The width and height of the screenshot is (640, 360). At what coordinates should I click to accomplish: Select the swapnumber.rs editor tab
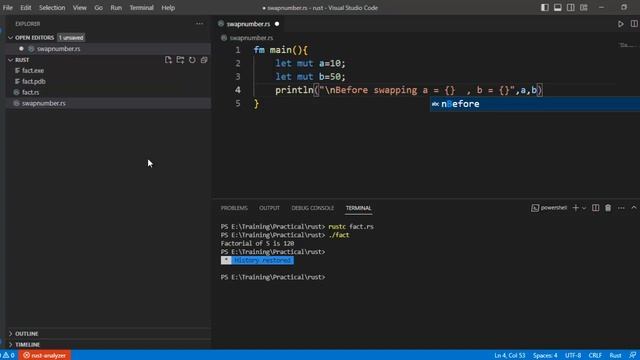pos(248,24)
